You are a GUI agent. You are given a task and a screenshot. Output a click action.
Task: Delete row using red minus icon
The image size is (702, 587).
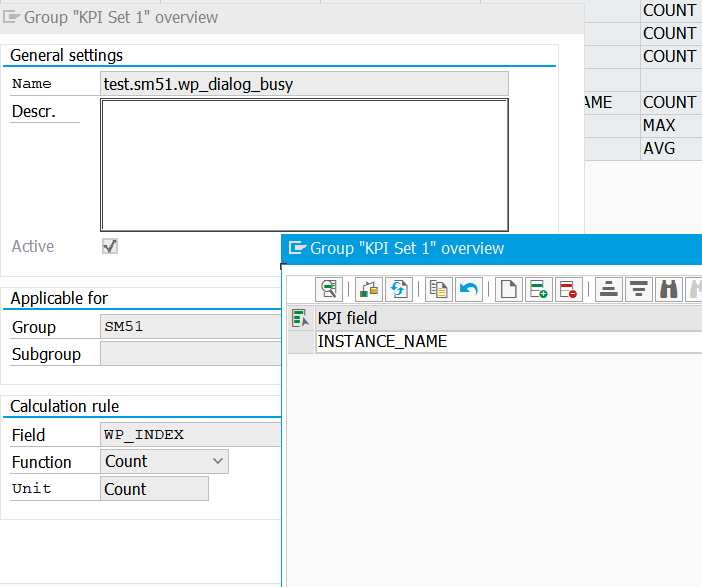tap(567, 290)
